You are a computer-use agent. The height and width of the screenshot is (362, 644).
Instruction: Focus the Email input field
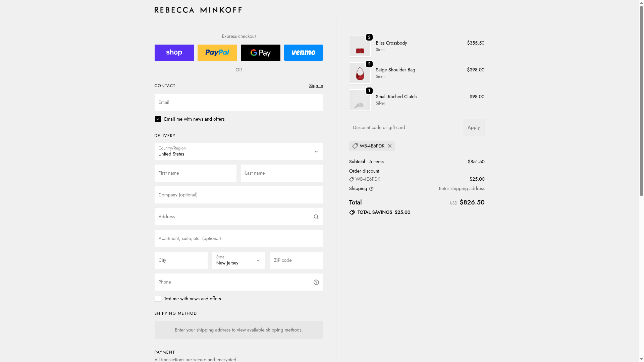(238, 103)
